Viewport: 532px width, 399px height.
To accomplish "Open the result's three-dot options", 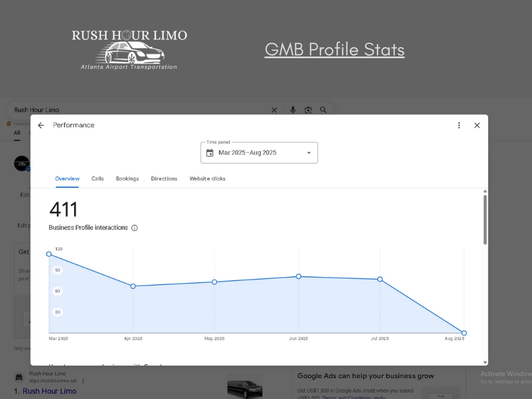I will 83,381.
